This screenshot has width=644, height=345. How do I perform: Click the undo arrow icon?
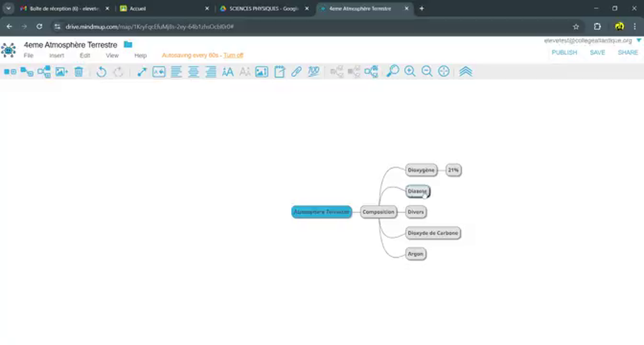(x=101, y=72)
